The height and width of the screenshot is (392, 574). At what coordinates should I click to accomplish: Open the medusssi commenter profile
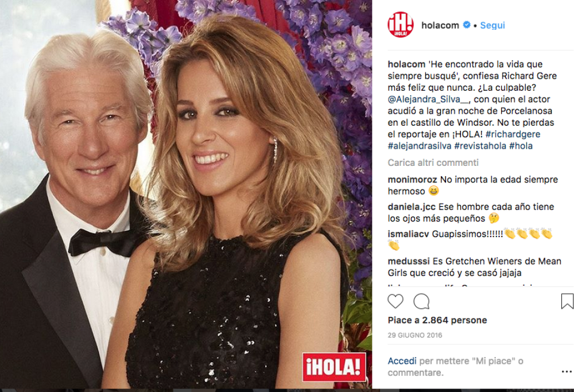tap(409, 261)
